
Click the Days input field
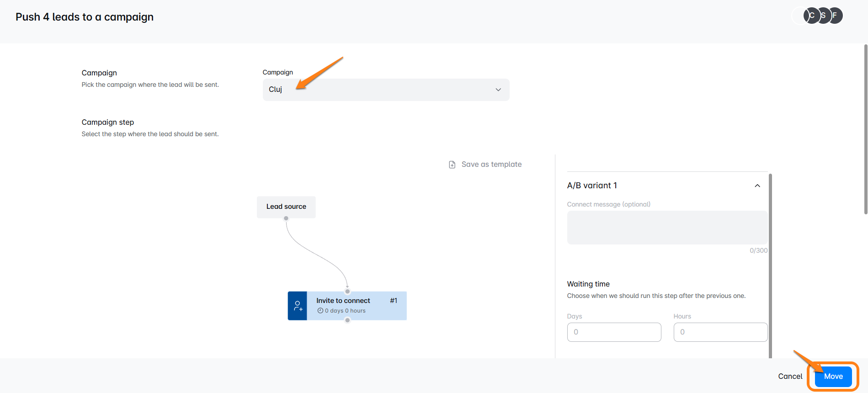[x=614, y=332]
